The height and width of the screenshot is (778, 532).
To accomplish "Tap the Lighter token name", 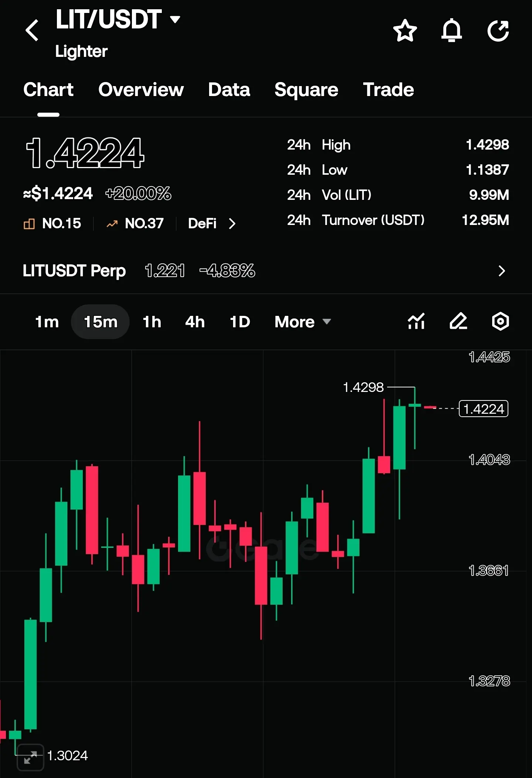I will click(x=81, y=51).
